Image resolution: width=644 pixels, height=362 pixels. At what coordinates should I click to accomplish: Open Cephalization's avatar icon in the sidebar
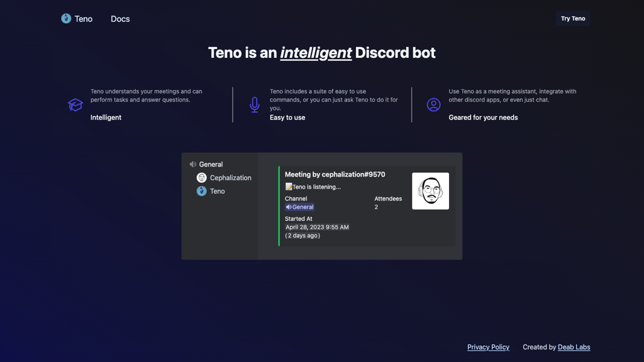201,177
